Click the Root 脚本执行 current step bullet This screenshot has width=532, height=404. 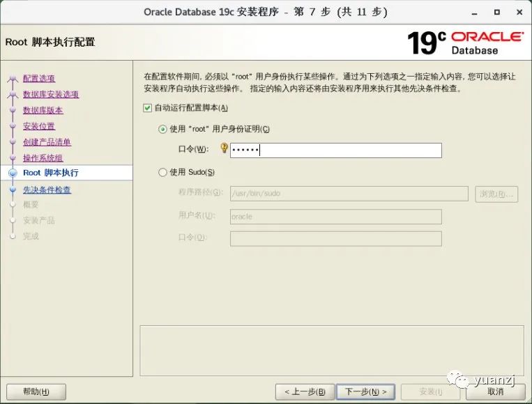[x=13, y=173]
